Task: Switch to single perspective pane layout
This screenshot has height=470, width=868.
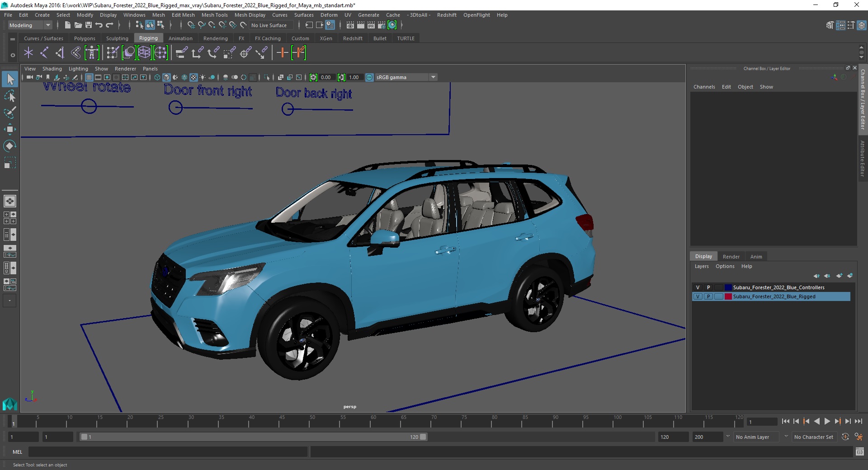Action: (10, 201)
